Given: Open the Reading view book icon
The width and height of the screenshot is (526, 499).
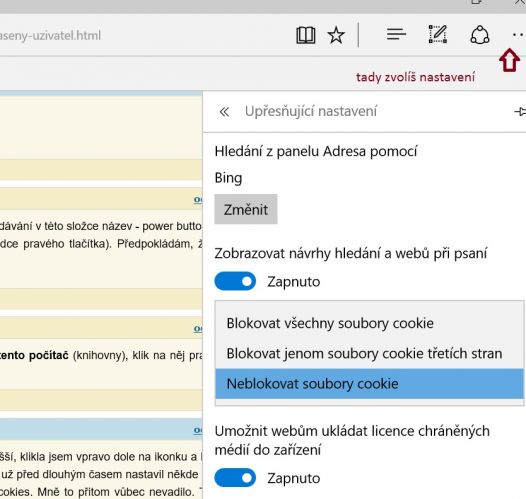Looking at the screenshot, I should click(x=306, y=35).
